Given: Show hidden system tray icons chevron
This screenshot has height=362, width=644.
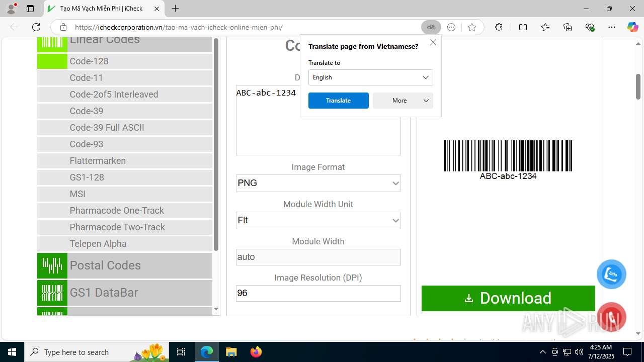Looking at the screenshot, I should tap(542, 352).
